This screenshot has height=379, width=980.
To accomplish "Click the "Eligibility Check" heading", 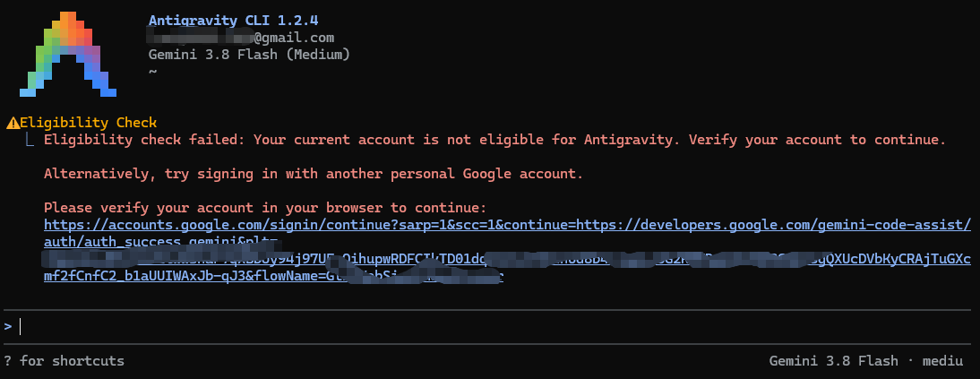I will [88, 123].
